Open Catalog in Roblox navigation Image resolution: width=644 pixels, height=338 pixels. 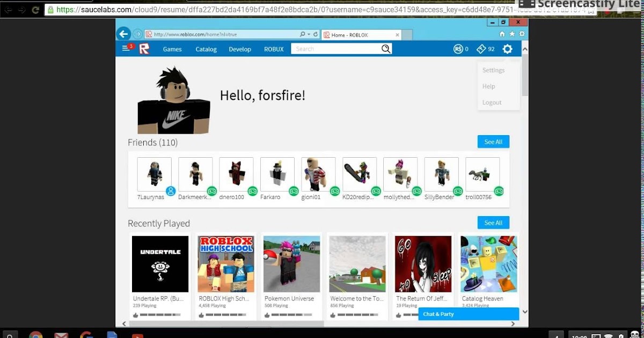206,49
